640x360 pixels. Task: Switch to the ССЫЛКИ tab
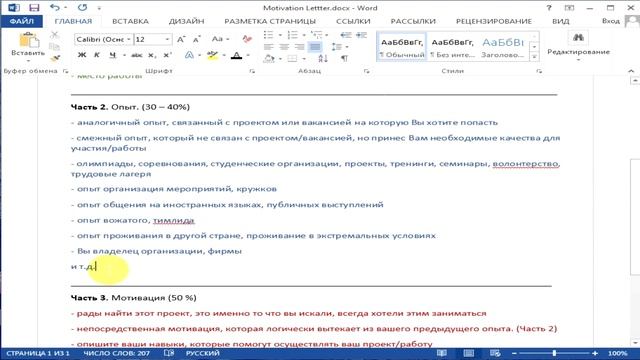(353, 21)
